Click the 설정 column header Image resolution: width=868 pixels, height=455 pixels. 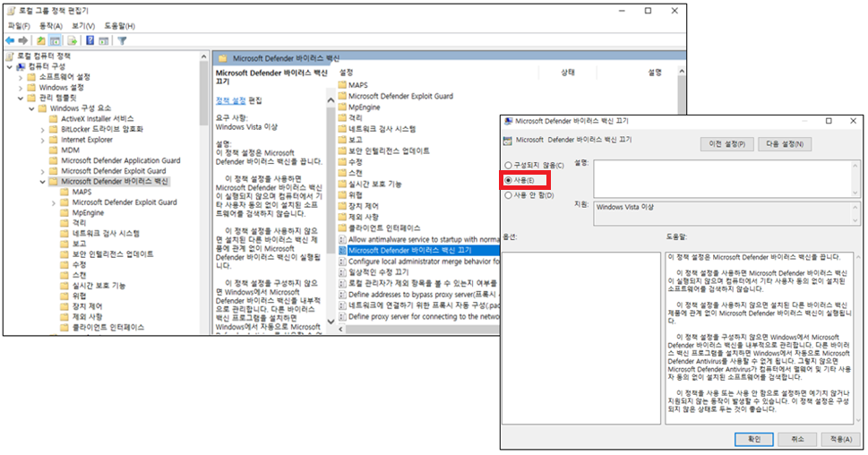[346, 73]
